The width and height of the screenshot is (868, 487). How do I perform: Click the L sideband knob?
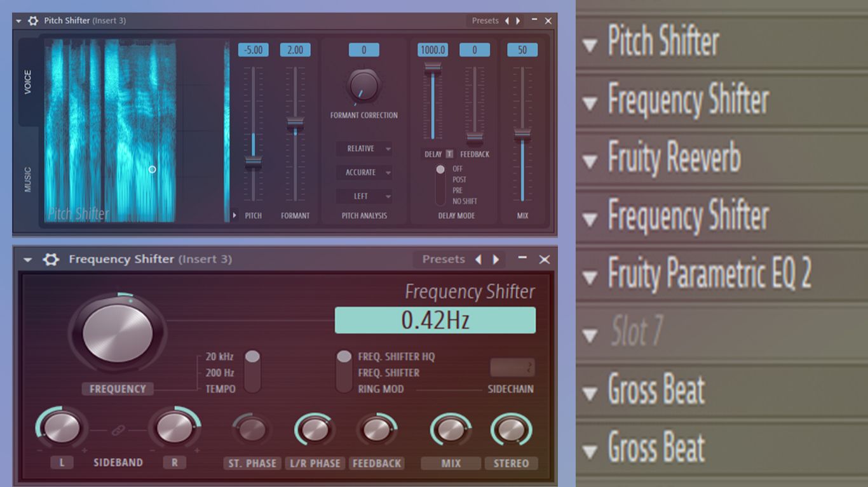(62, 427)
